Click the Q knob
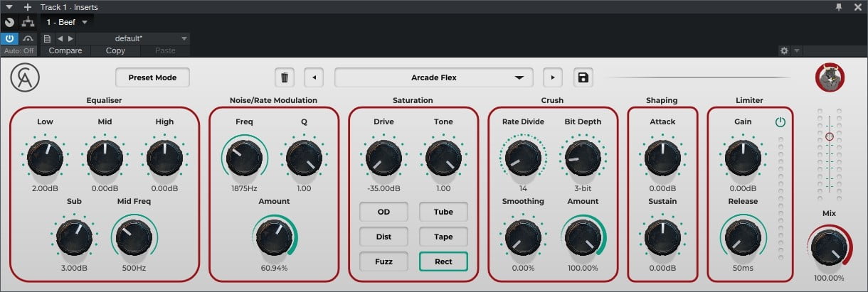868x292 pixels. pyautogui.click(x=304, y=156)
